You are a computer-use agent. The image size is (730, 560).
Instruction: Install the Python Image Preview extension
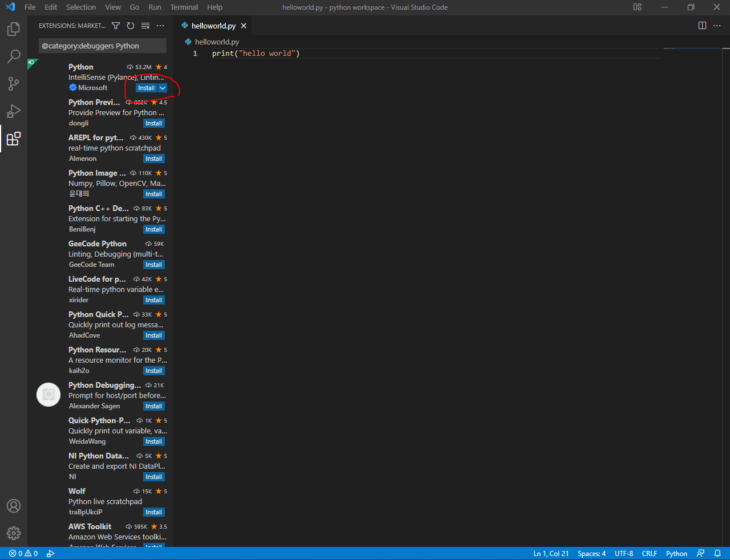coord(154,194)
